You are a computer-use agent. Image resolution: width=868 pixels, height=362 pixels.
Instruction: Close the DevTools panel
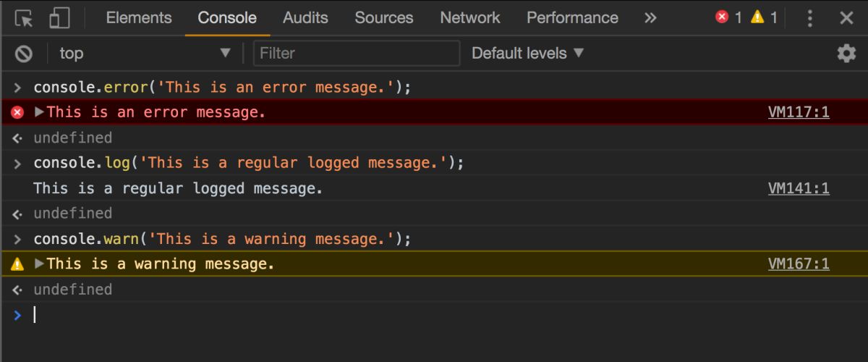846,18
